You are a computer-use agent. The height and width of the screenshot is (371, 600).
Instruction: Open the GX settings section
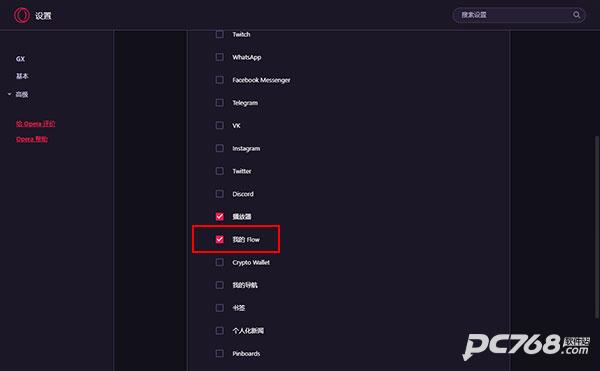point(20,59)
